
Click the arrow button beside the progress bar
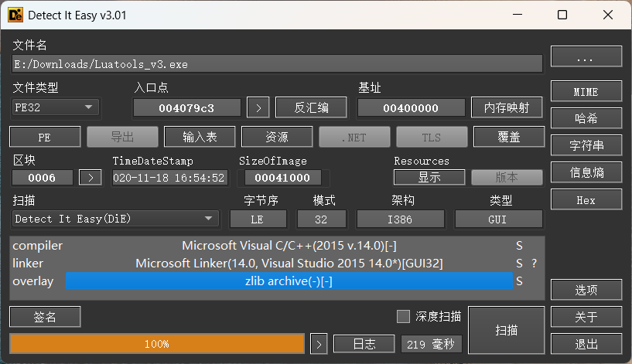tap(319, 344)
